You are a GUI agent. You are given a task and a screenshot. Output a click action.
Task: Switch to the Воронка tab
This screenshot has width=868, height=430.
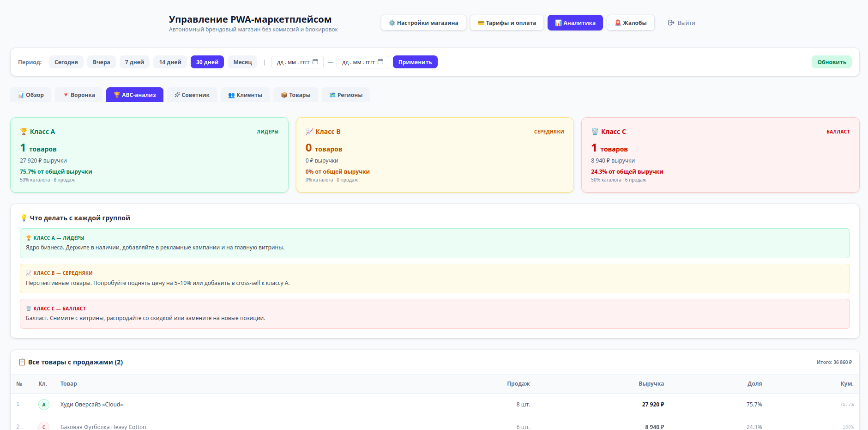pyautogui.click(x=79, y=95)
